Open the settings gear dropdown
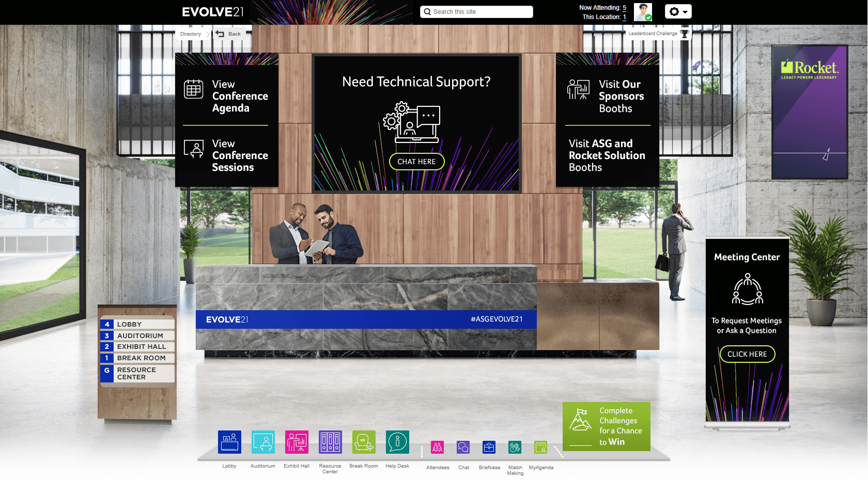 pos(678,11)
